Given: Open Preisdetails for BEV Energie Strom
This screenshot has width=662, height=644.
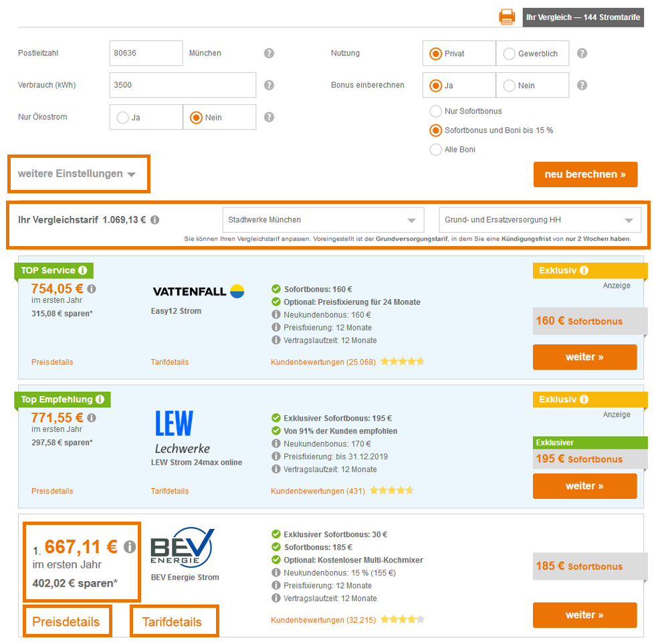Looking at the screenshot, I should point(66,622).
